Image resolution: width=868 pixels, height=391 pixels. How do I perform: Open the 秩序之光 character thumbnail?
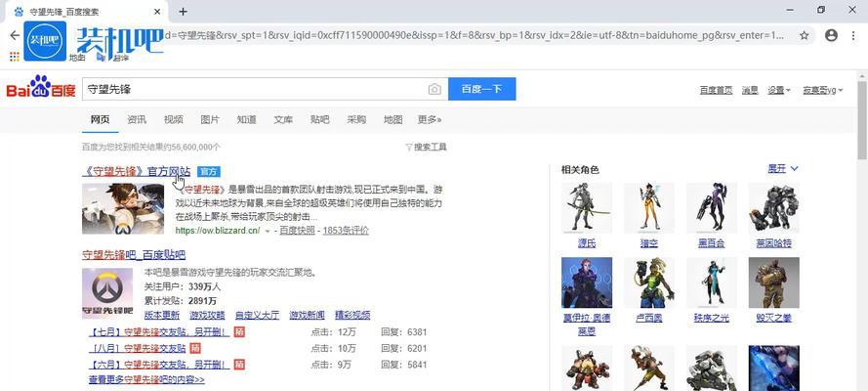pos(712,282)
